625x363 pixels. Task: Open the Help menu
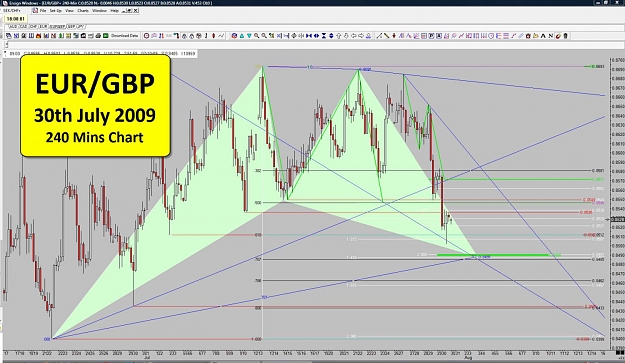coord(114,11)
